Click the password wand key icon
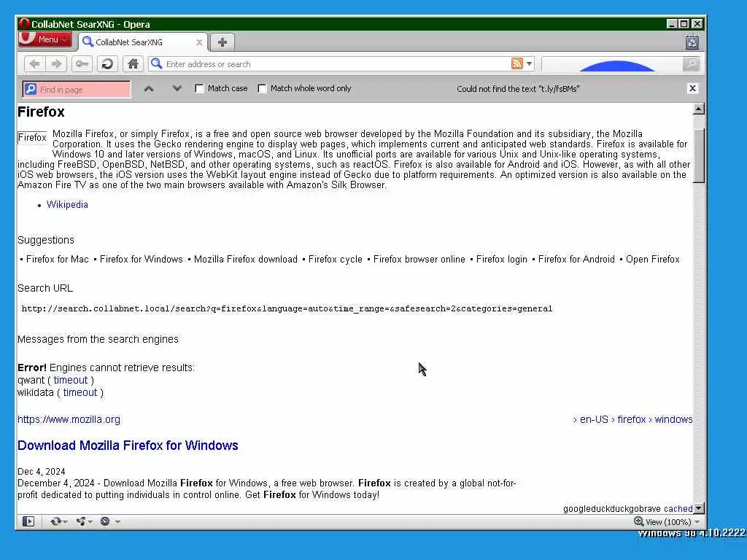This screenshot has width=747, height=560. (82, 64)
